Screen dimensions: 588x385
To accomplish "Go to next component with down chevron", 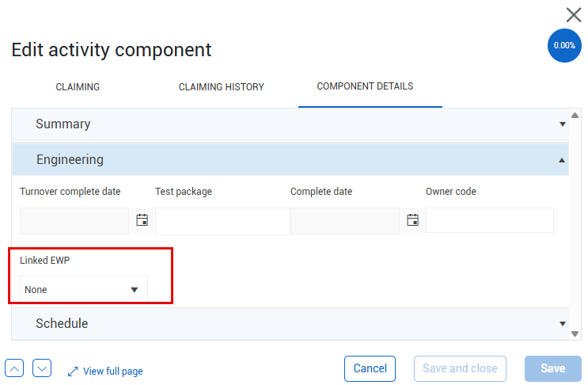I will pyautogui.click(x=42, y=368).
